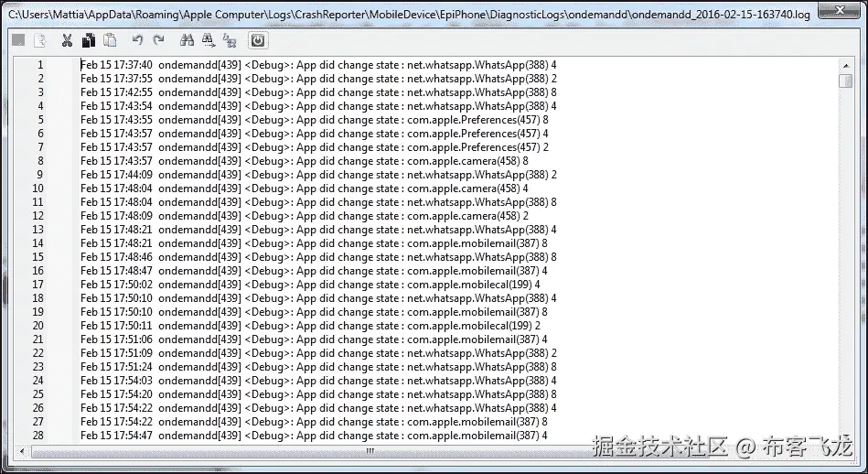Undo the last edit via toolbar arrow
868x474 pixels.
[137, 40]
